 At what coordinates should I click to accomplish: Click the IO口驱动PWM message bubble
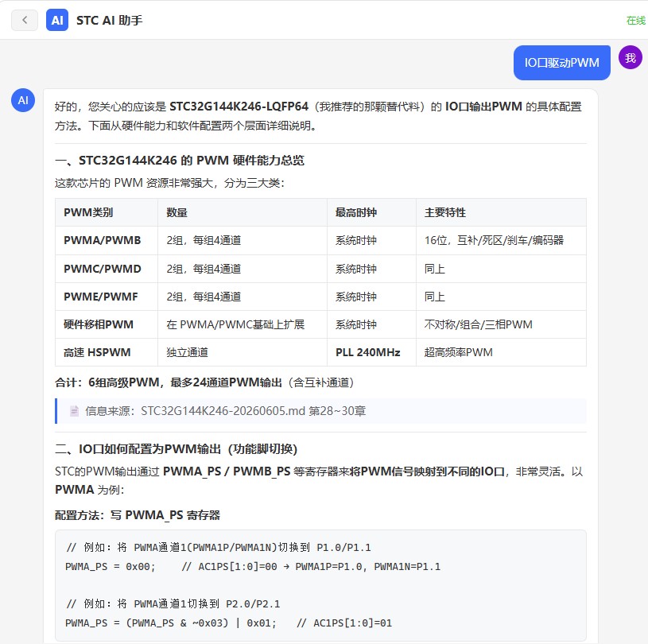pos(561,63)
